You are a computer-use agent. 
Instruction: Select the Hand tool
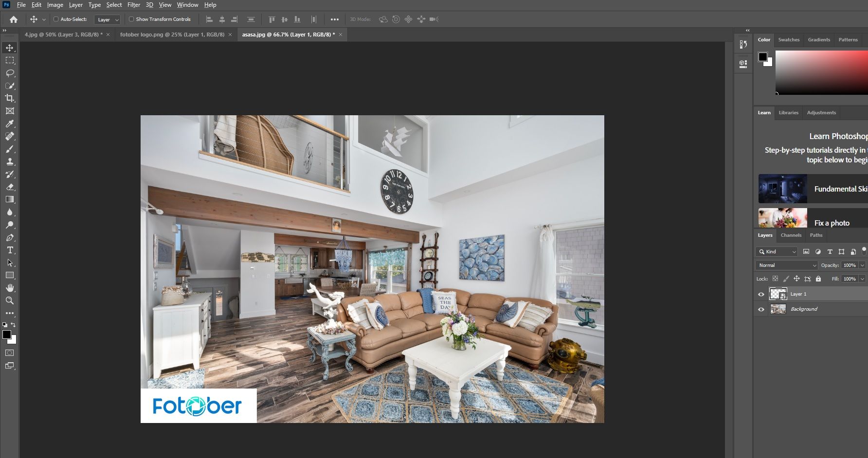pyautogui.click(x=10, y=288)
